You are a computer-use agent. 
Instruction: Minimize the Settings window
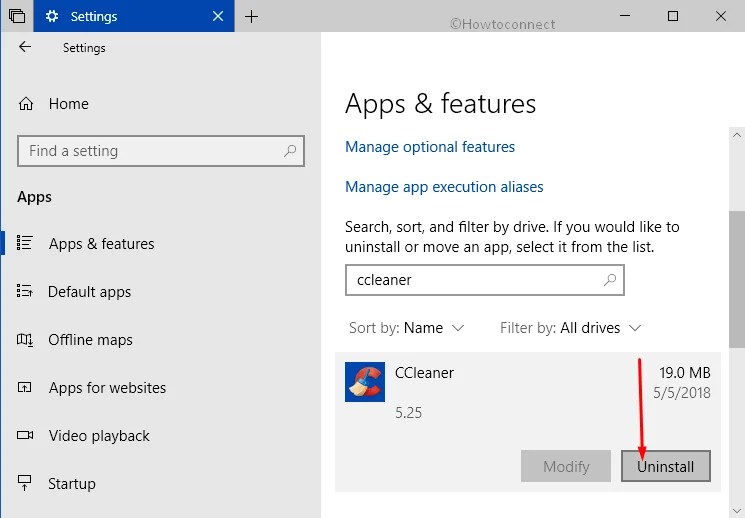click(625, 16)
